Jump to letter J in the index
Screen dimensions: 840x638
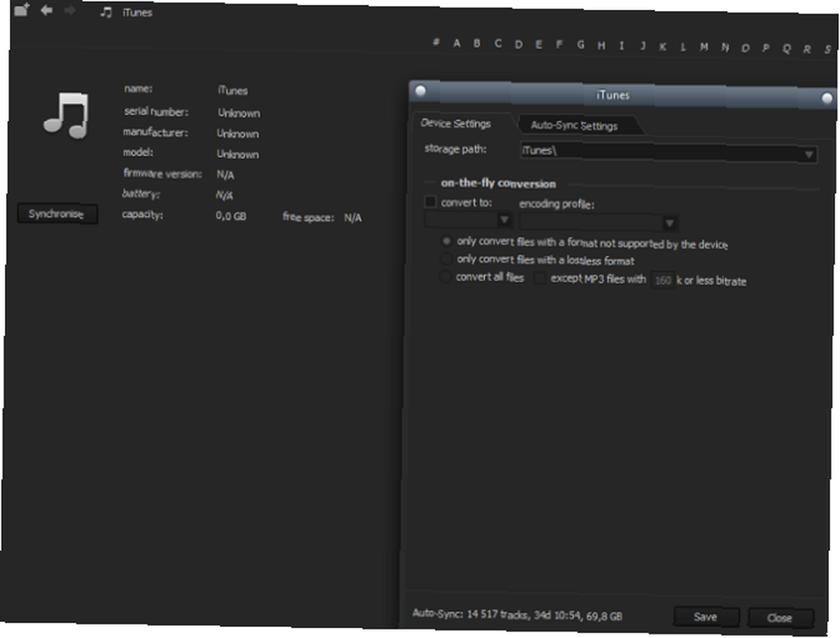tap(643, 46)
